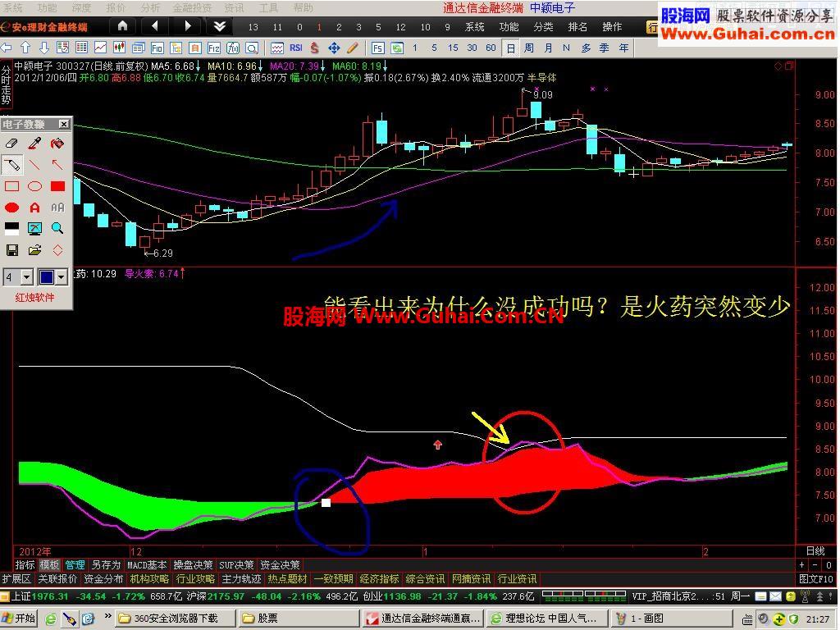840x630 pixels.
Task: Select the MACD基本 indicator tab
Action: tap(147, 565)
